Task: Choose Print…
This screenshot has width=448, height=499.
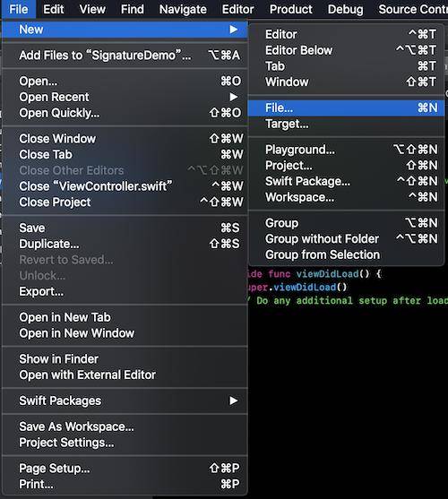Action: tap(125, 484)
